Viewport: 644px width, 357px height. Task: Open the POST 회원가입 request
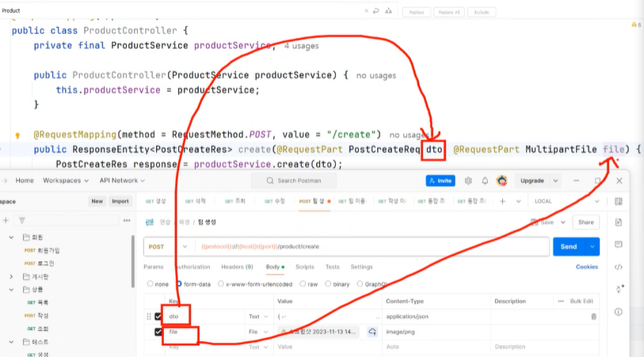tap(41, 250)
